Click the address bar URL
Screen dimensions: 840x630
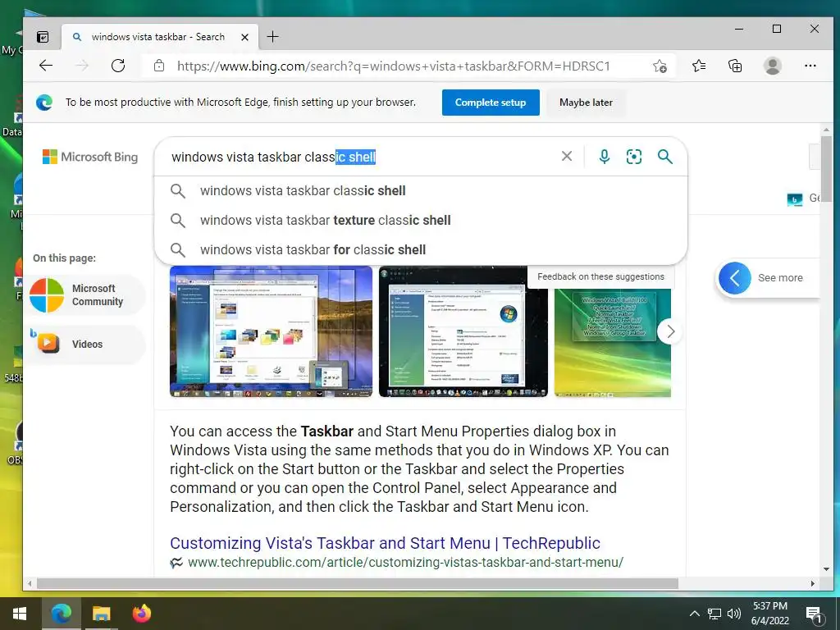click(393, 66)
